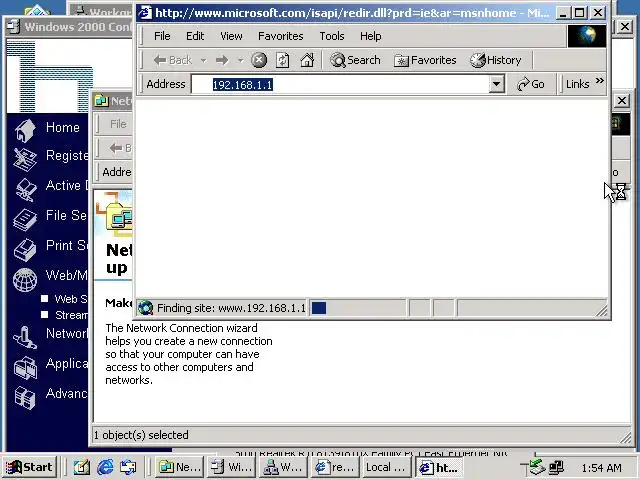This screenshot has height=480, width=640.
Task: Click the Register icon in the blue sidebar
Action: 25,159
